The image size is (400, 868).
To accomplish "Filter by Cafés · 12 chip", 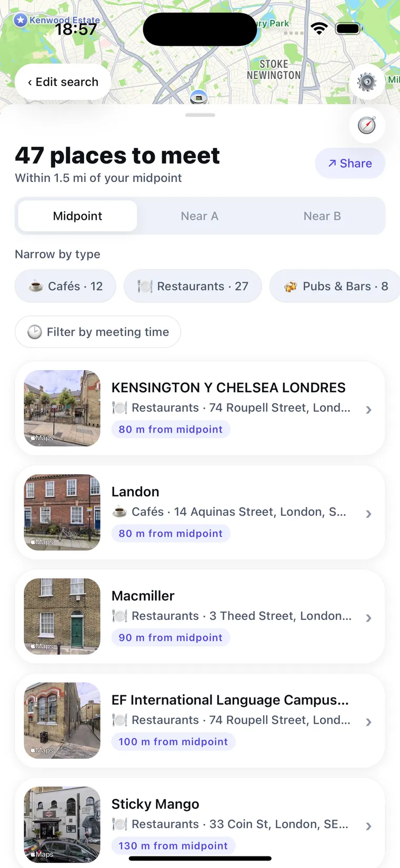I will click(x=65, y=286).
